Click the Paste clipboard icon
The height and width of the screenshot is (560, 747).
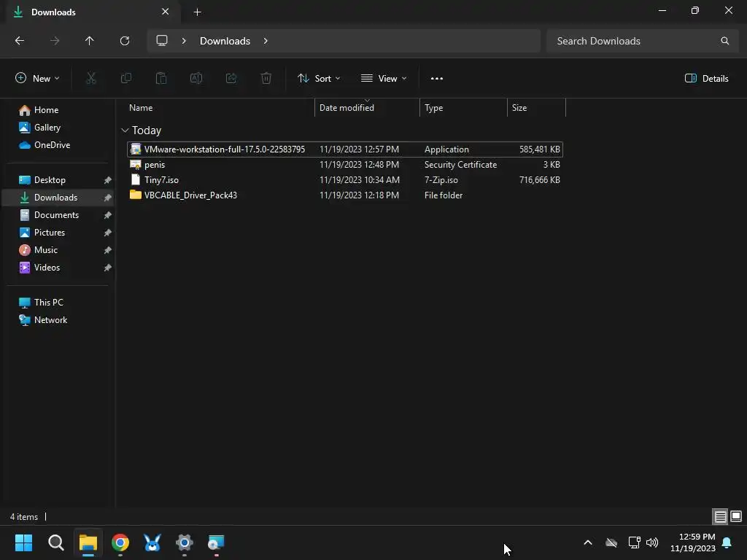pos(161,78)
